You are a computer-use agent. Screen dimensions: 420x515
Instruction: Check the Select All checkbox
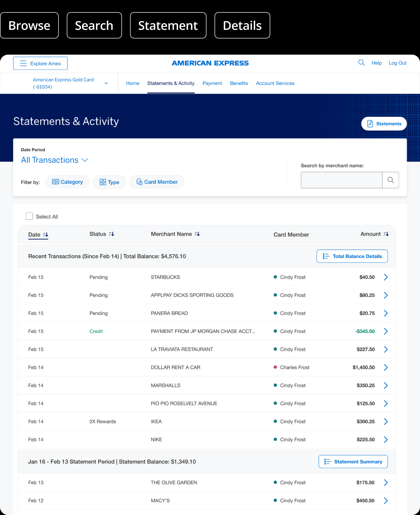tap(29, 216)
